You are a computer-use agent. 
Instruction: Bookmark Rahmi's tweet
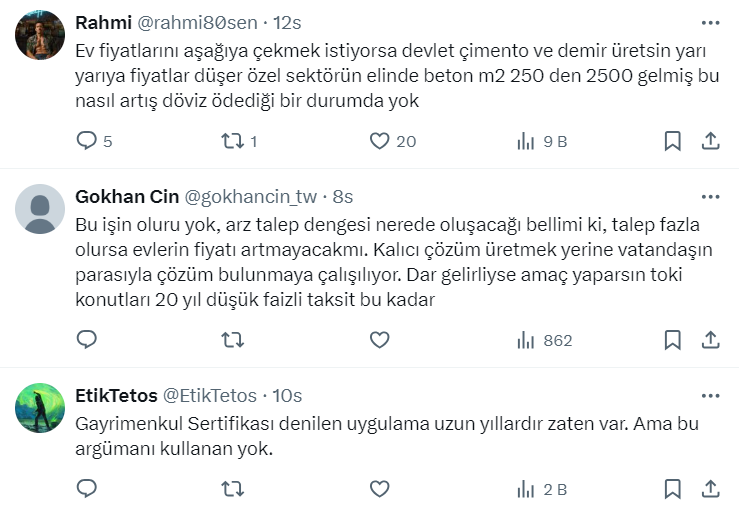[x=673, y=141]
